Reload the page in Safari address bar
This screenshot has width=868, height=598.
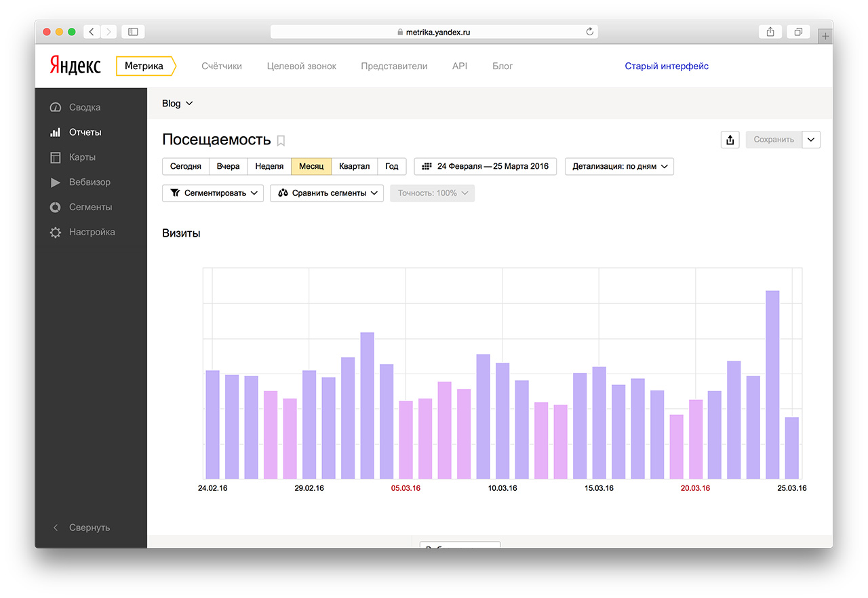pos(589,32)
